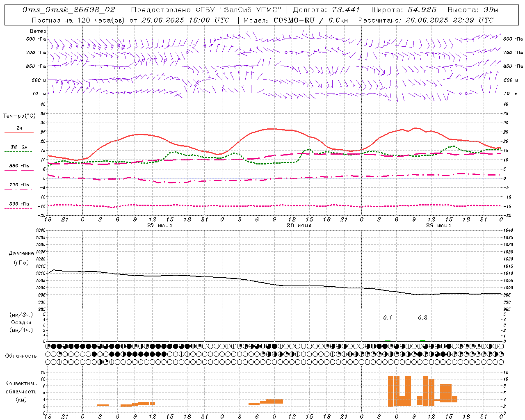This screenshot has height=420, width=525.
Task: Click the Высота: 99м header value
Action: pyautogui.click(x=473, y=9)
